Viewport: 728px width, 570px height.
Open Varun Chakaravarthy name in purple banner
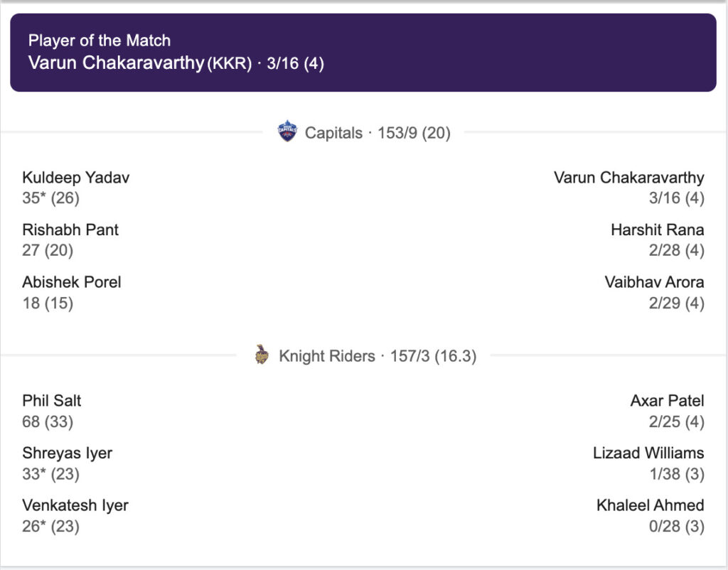click(x=116, y=63)
